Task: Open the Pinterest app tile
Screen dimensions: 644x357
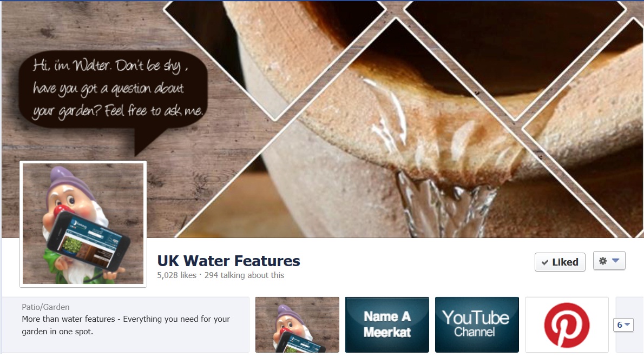Action: point(567,325)
